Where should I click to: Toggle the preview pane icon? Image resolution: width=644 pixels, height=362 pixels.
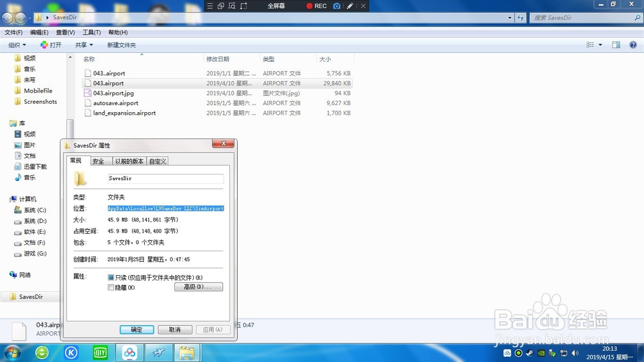point(616,45)
